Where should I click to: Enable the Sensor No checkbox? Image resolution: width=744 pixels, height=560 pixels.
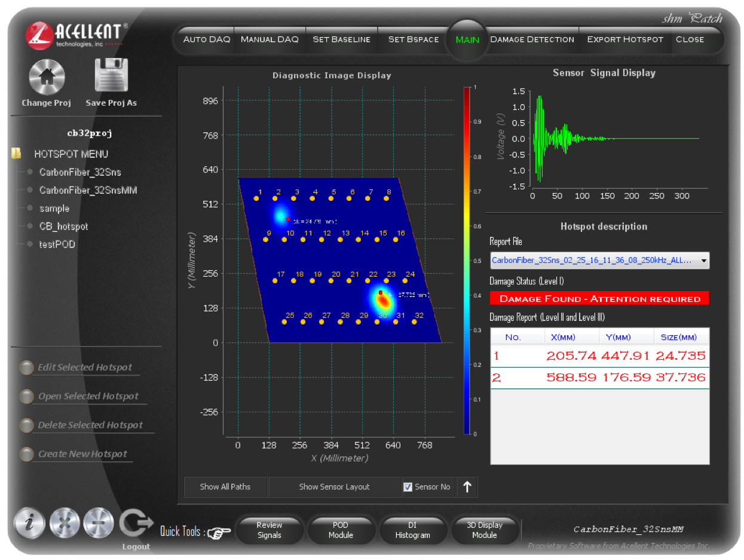coord(409,486)
